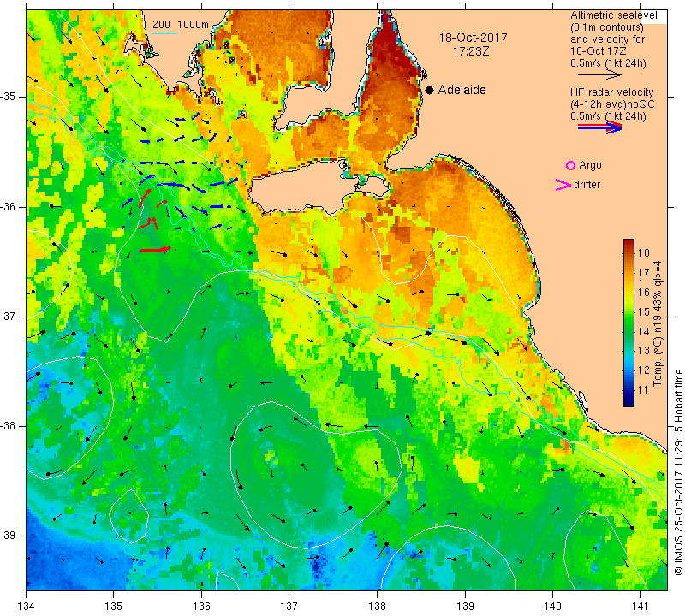Click the '200 1000m' depth label
Screen dimensions: 685x616
(x=181, y=25)
